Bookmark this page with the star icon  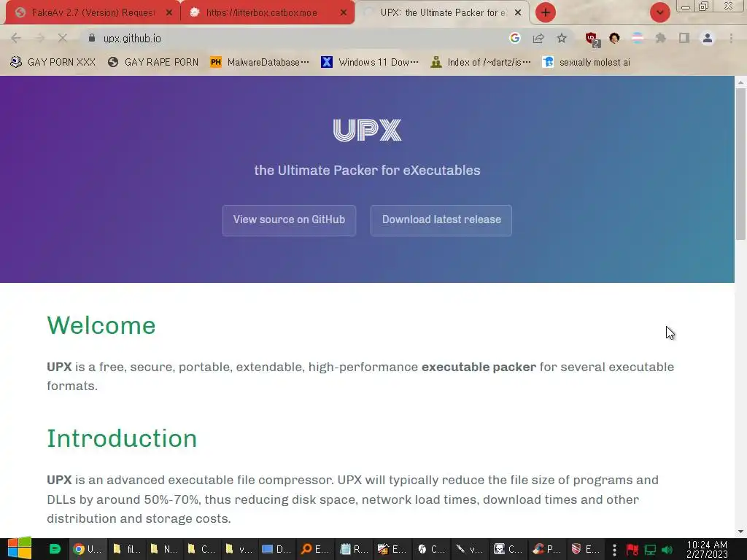[562, 38]
